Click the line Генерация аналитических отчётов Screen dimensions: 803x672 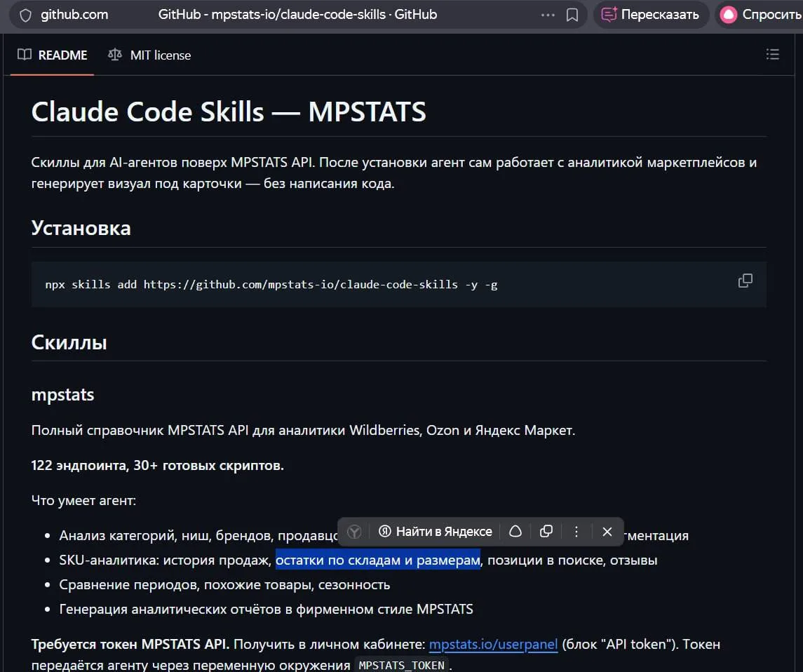coord(266,610)
